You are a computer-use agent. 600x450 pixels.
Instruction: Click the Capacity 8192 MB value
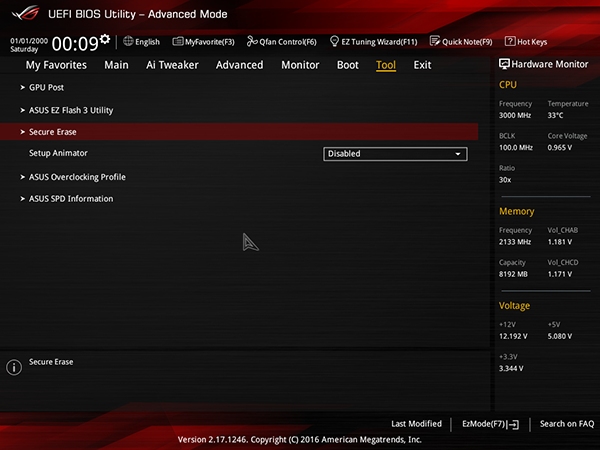513,274
